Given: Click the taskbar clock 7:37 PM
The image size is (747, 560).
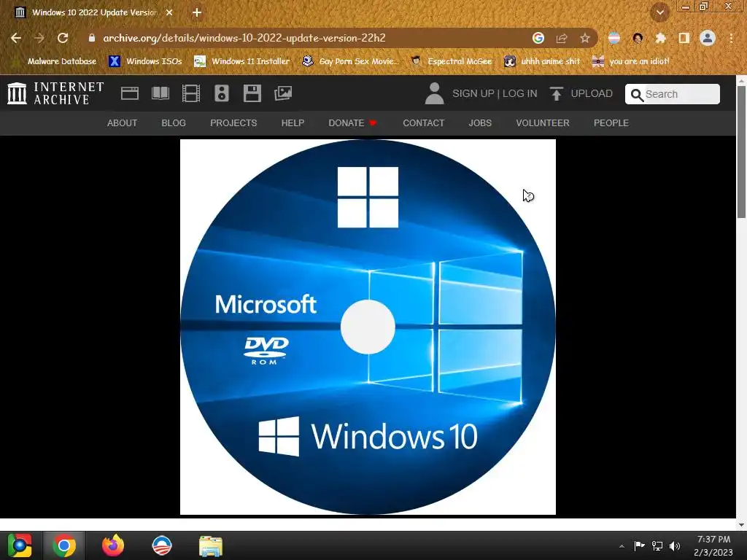Looking at the screenshot, I should point(713,545).
